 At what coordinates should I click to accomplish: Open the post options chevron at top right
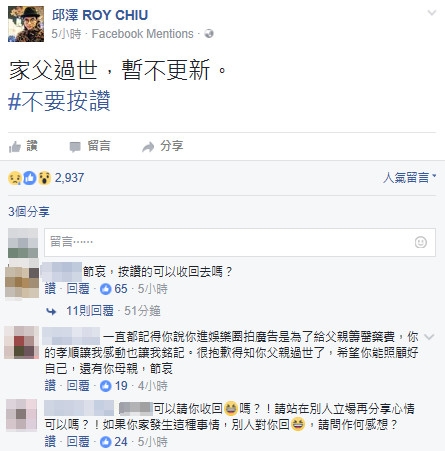[x=432, y=13]
